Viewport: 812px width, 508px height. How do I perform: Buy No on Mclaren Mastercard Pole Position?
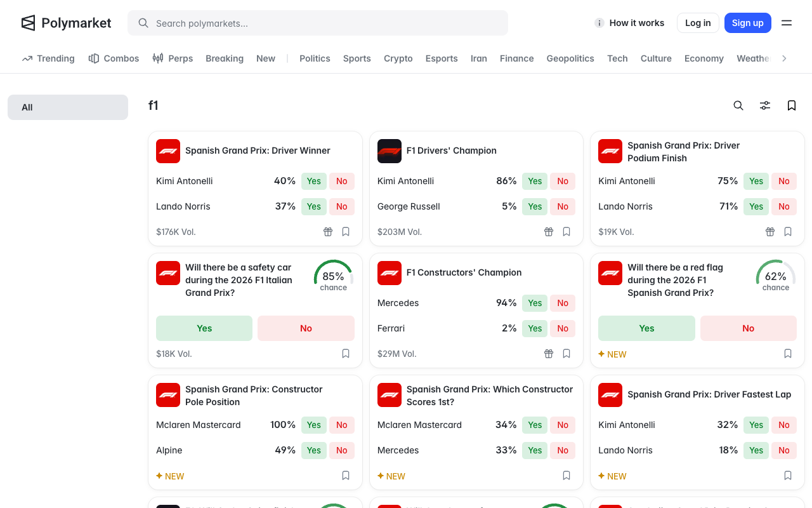coord(342,425)
